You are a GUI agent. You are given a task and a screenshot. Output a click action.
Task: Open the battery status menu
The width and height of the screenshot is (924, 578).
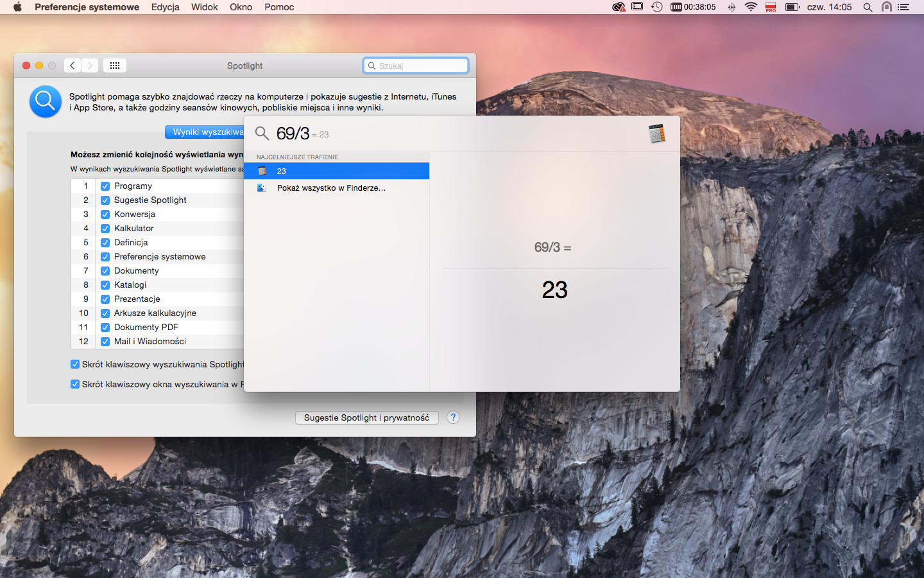click(792, 7)
